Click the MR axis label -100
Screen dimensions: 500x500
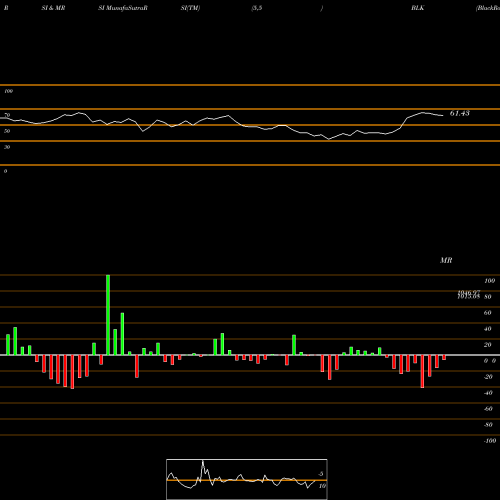click(489, 441)
